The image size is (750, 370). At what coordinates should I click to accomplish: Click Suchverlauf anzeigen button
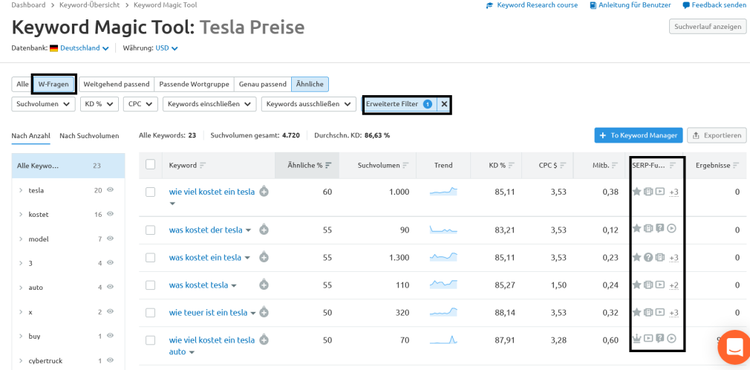click(708, 27)
